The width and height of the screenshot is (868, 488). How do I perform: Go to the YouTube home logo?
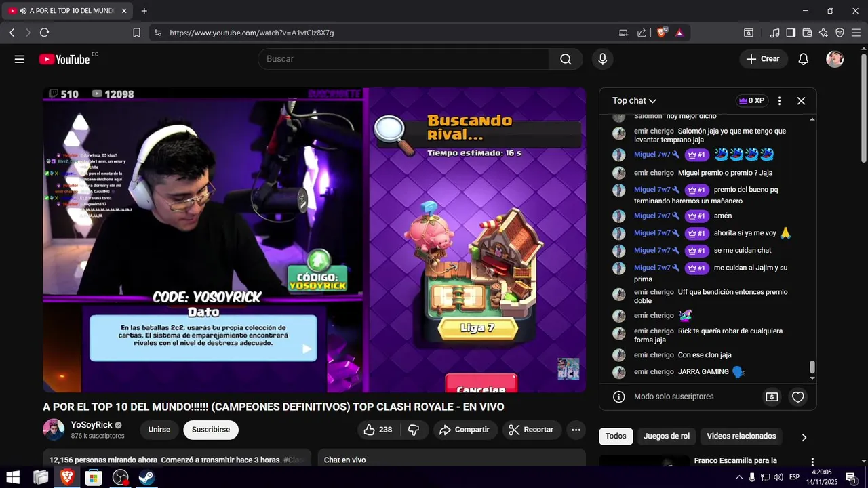click(64, 59)
